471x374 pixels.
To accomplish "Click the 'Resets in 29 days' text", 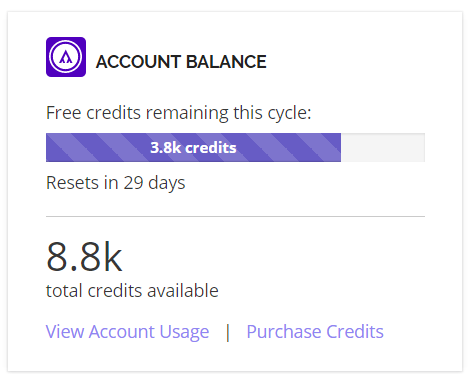I will (x=116, y=183).
